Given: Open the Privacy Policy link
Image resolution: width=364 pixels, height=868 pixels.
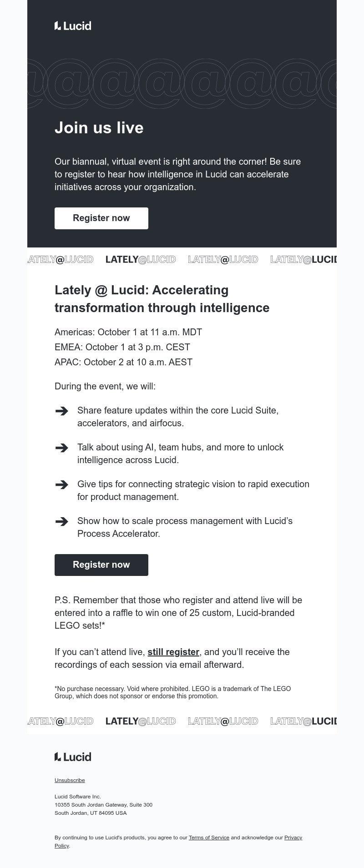Looking at the screenshot, I should (x=293, y=838).
